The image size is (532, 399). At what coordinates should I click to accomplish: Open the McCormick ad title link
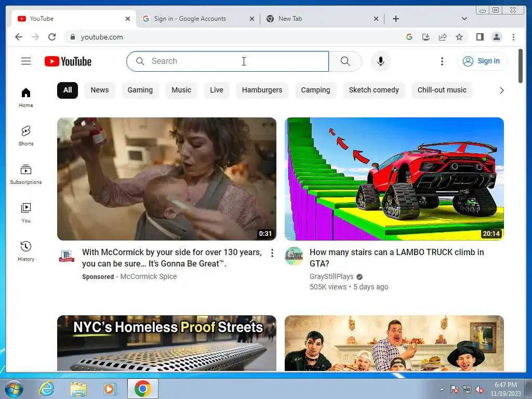pos(171,258)
